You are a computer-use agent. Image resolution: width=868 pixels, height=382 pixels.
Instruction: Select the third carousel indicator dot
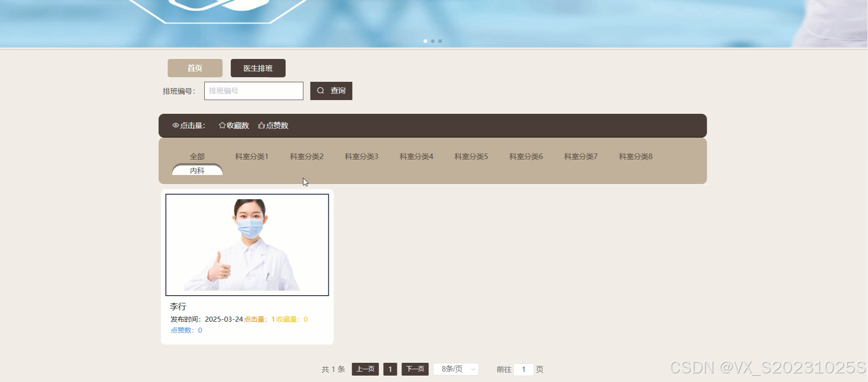[x=440, y=41]
